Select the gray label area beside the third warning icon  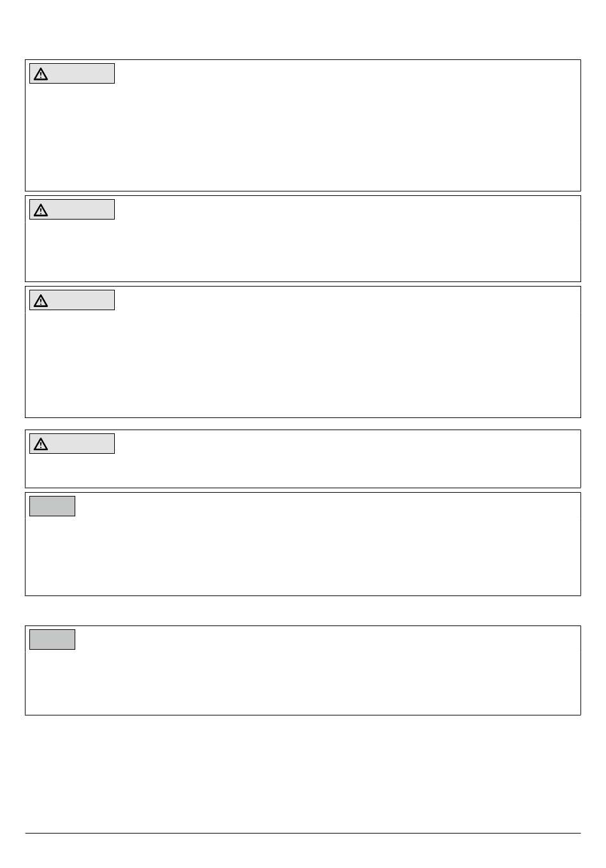point(81,300)
